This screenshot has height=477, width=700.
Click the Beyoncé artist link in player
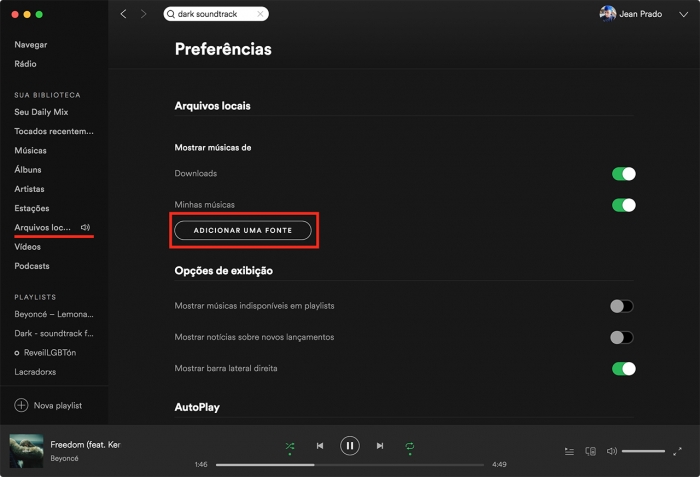tap(64, 458)
